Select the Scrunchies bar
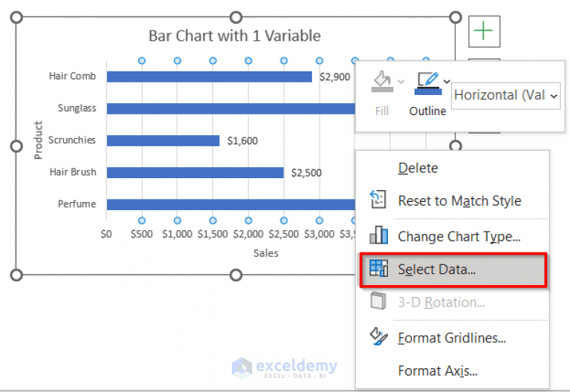570x392 pixels. (163, 140)
